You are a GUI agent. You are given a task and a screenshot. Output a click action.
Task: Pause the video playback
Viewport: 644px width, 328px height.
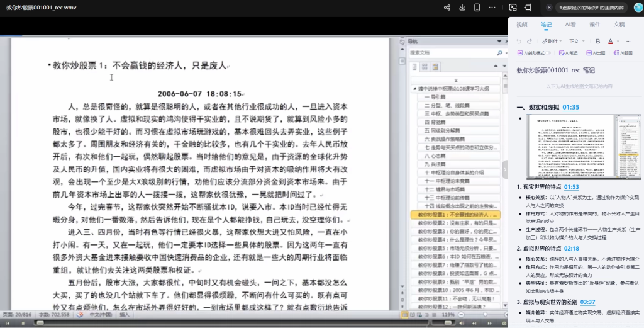tap(23, 324)
